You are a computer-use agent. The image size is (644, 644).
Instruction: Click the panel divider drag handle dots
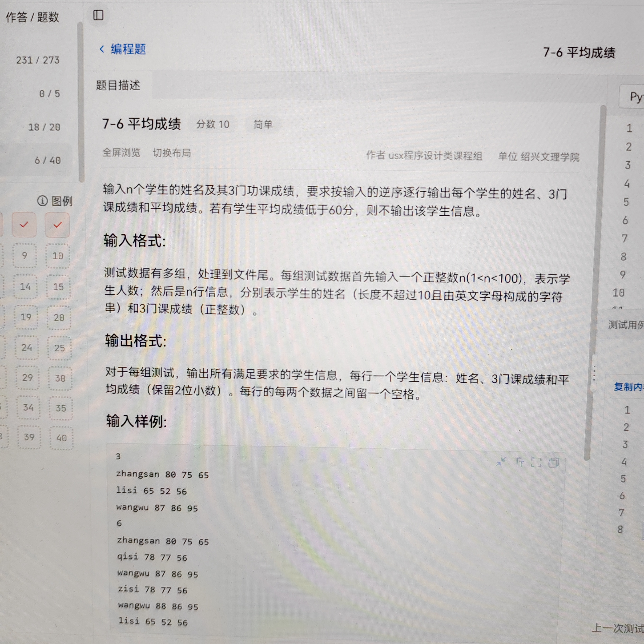pos(594,373)
